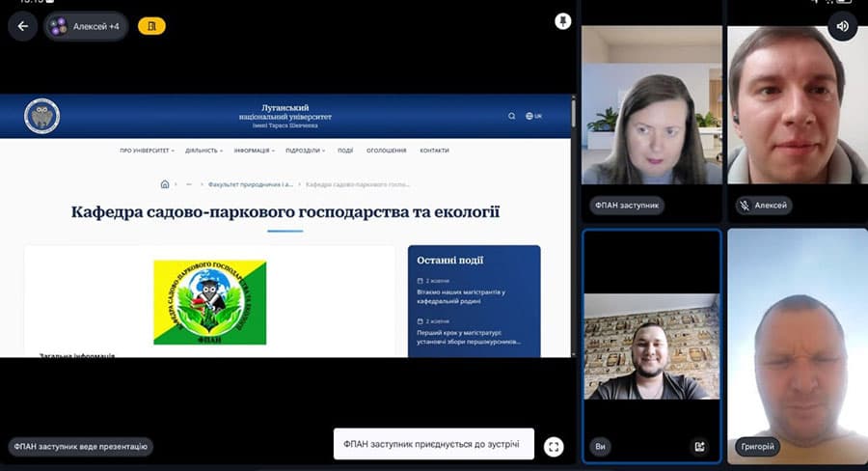The height and width of the screenshot is (471, 868).
Task: Select Григорій's video tile
Action: pos(798,346)
